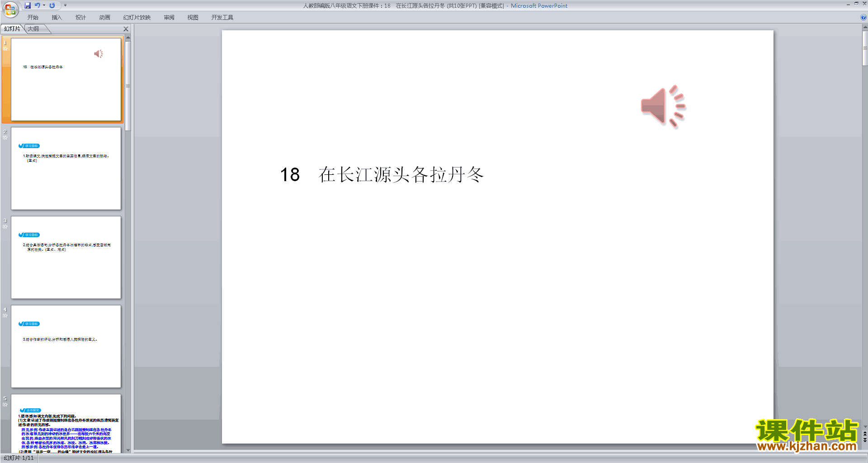Image resolution: width=868 pixels, height=463 pixels.
Task: Switch to the 幻灯片 pane tab
Action: tap(12, 29)
